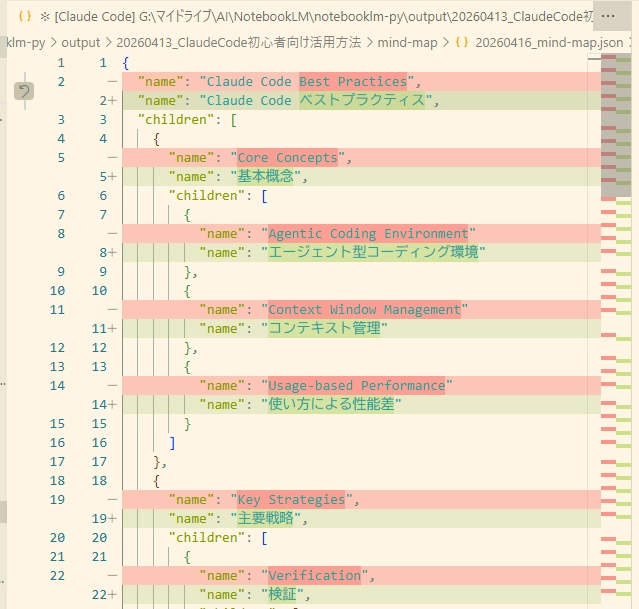Click the added text "基本概念"
639x609 pixels.
click(265, 177)
